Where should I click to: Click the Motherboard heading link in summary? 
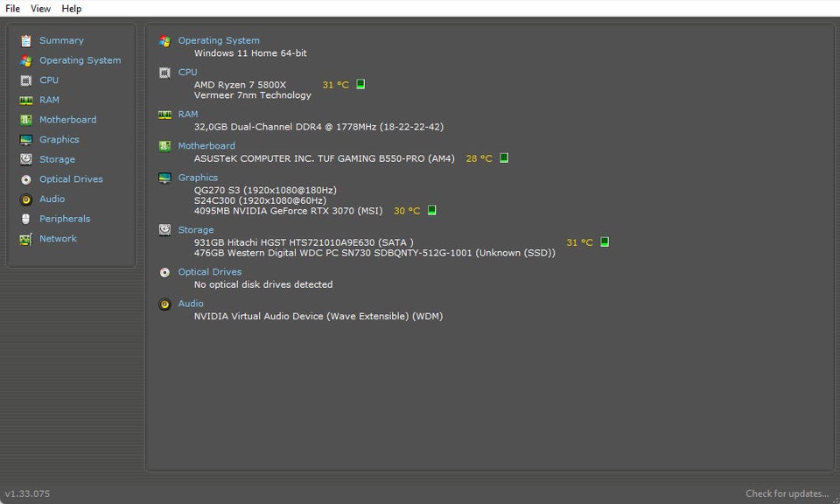(206, 146)
